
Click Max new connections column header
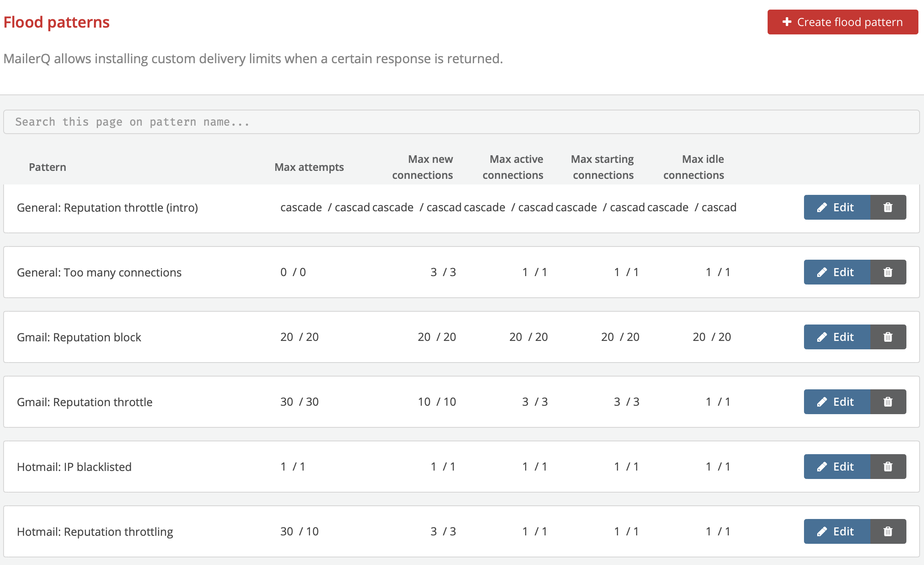point(422,167)
